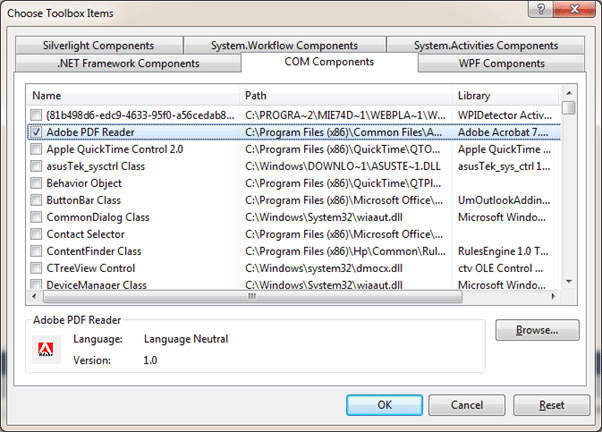Click the WPIDetector Activ... library cell
Screen dimensions: 602x432
point(504,115)
